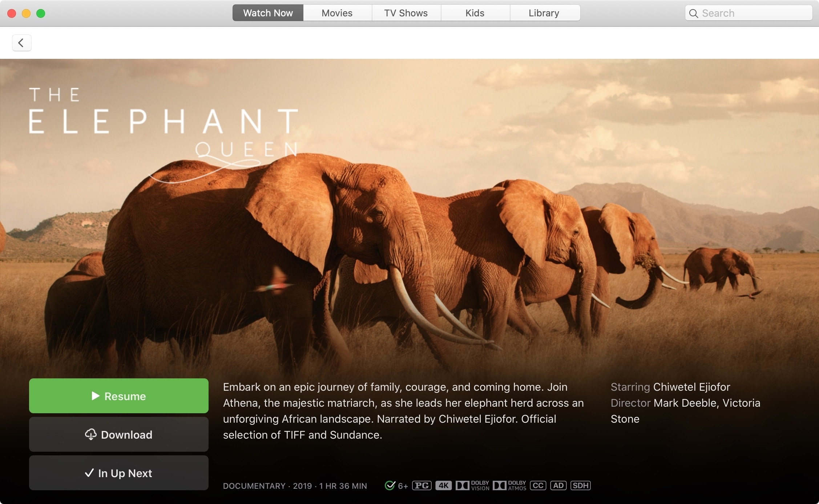Download the movie
The image size is (819, 504).
[x=119, y=434]
